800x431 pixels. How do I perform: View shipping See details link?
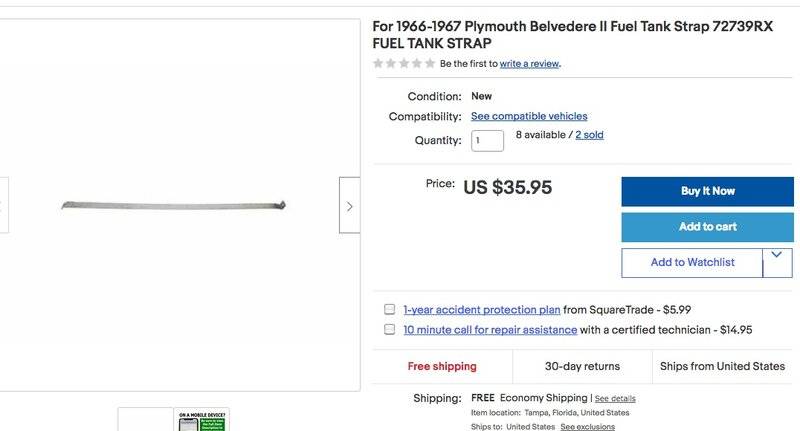615,399
